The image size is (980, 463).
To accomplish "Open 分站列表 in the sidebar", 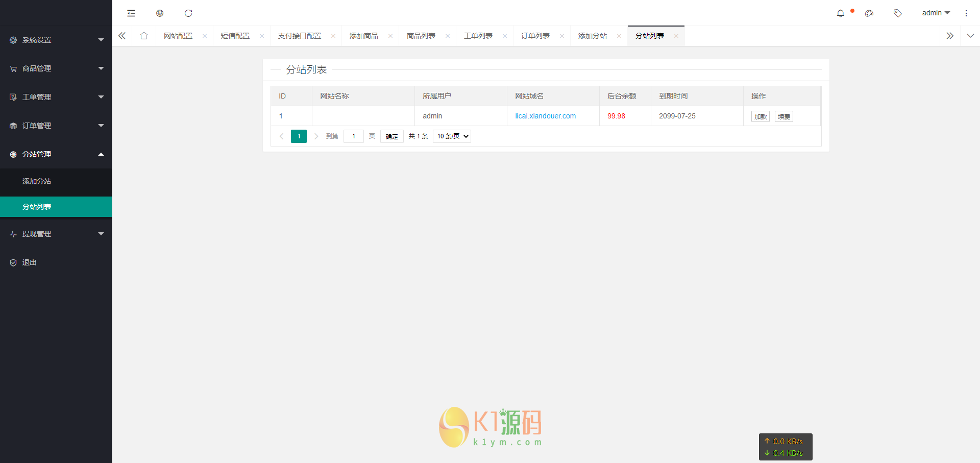I will click(x=56, y=207).
